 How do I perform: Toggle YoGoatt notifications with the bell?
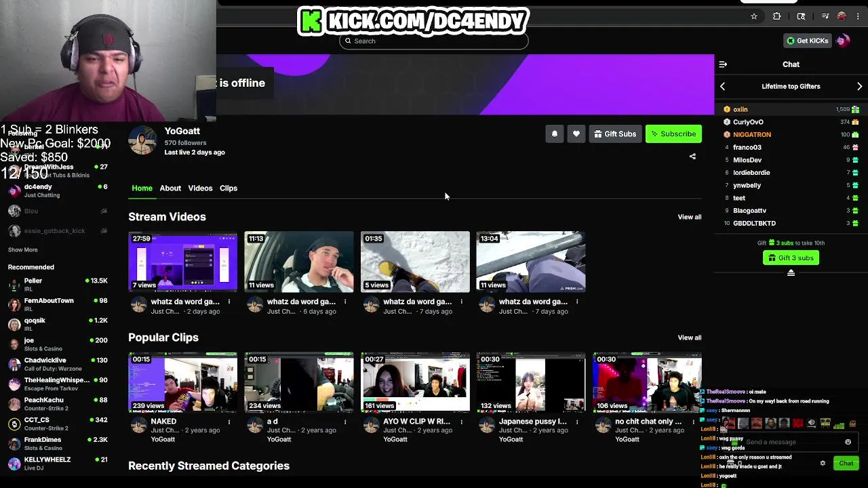coord(555,134)
